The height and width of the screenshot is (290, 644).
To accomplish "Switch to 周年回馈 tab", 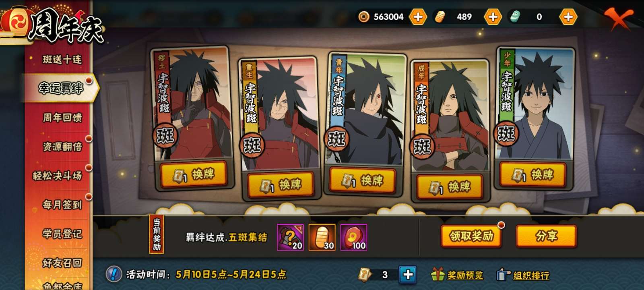I will (62, 117).
